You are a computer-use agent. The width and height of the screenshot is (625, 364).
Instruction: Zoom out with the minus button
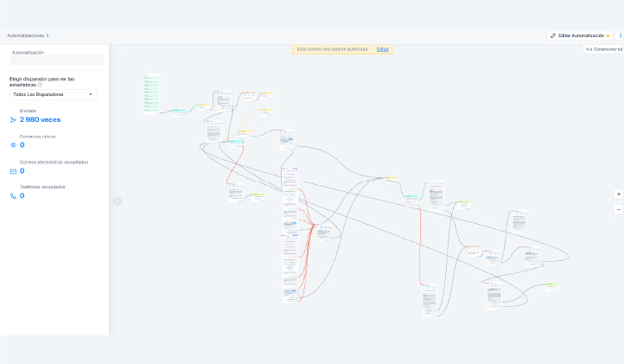tap(618, 209)
